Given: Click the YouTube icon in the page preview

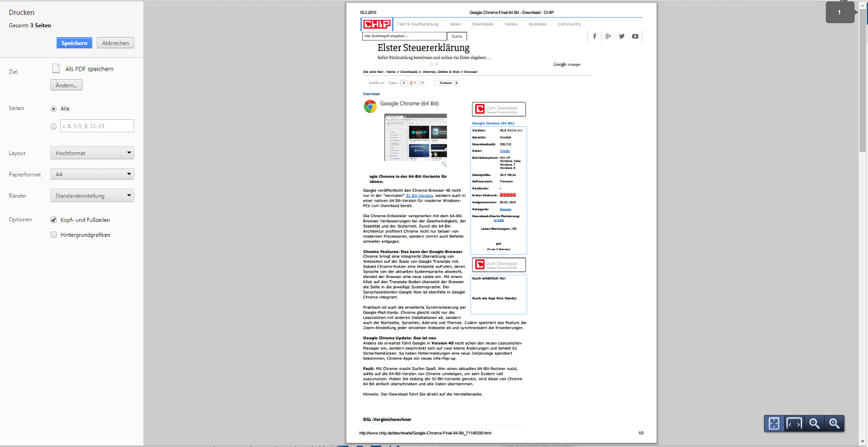Looking at the screenshot, I should (635, 36).
